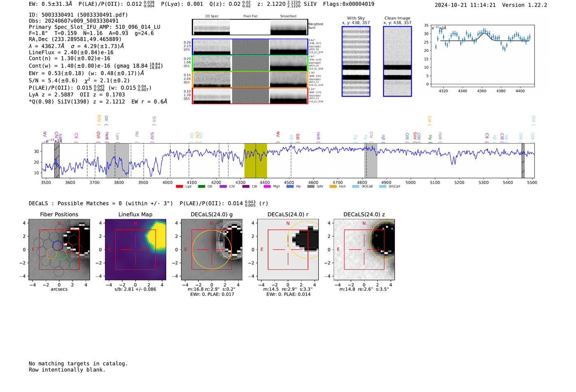Click the gray SiIV legend swatch
This screenshot has height=392, width=576.
311,186
